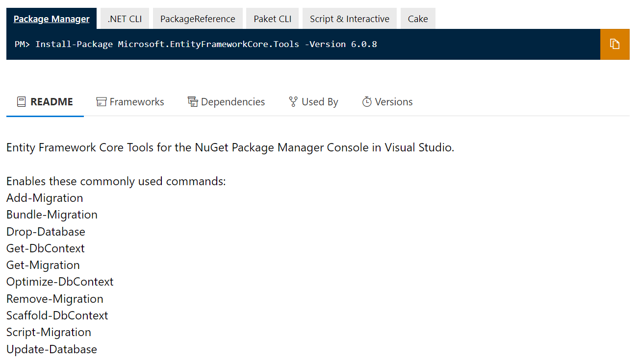The height and width of the screenshot is (364, 638).
Task: Click the Get-Migration command text
Action: point(43,265)
